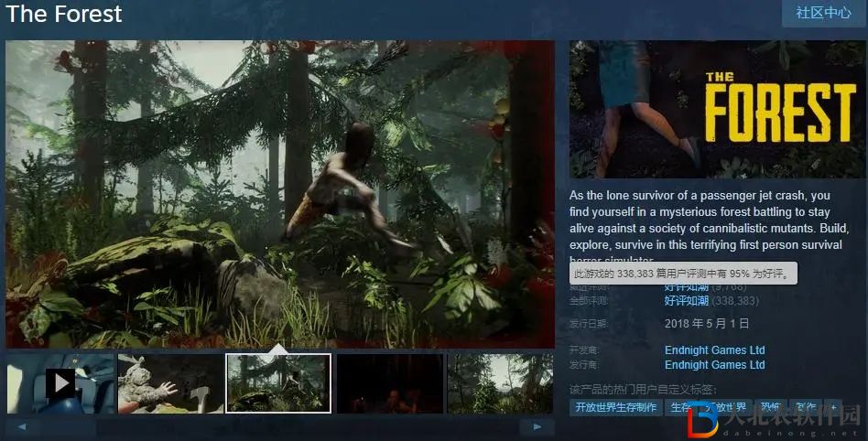The image size is (868, 441).
Task: Click the thumbnail strip scrollbar track
Action: point(278,426)
